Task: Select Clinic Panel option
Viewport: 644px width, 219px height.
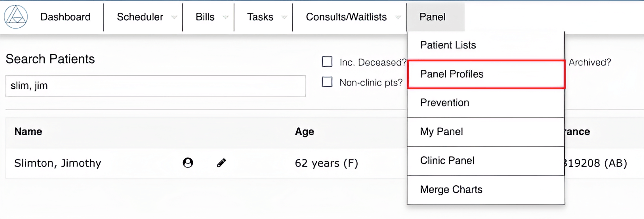Action: point(447,160)
